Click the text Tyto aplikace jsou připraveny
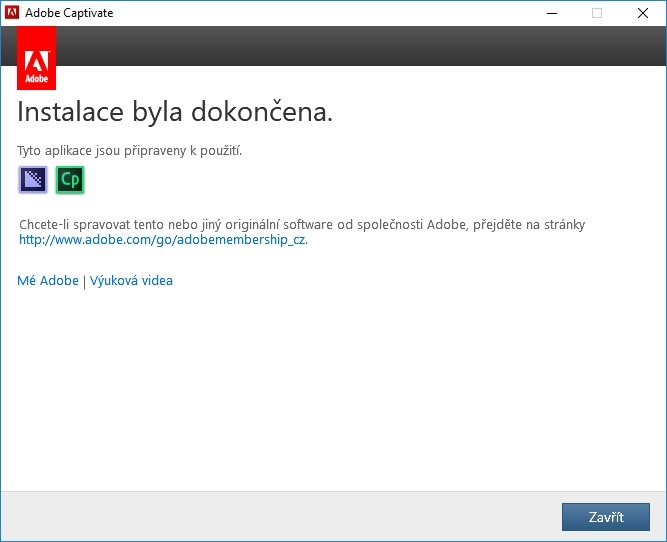Viewport: 667px width, 542px height. 130,151
